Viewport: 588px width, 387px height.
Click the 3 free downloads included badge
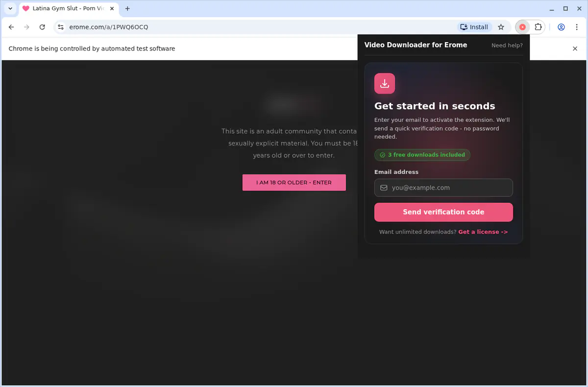(x=422, y=155)
